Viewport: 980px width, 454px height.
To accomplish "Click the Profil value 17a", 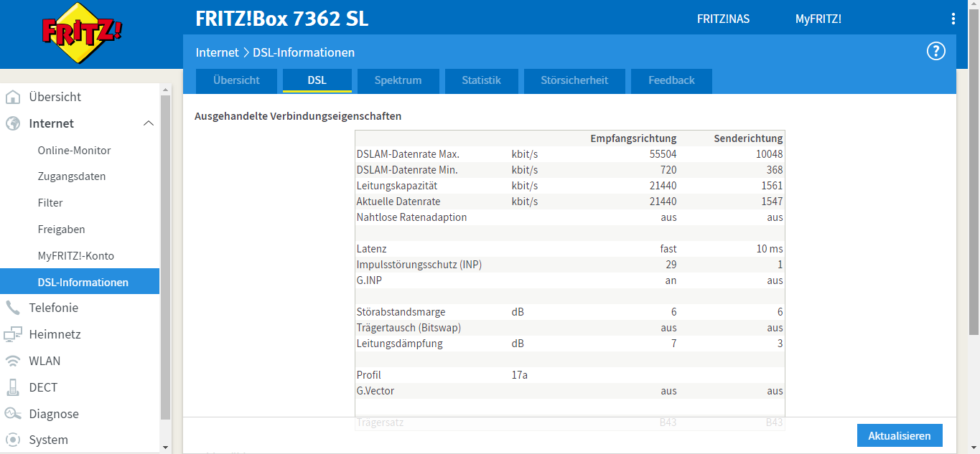I will pos(520,375).
